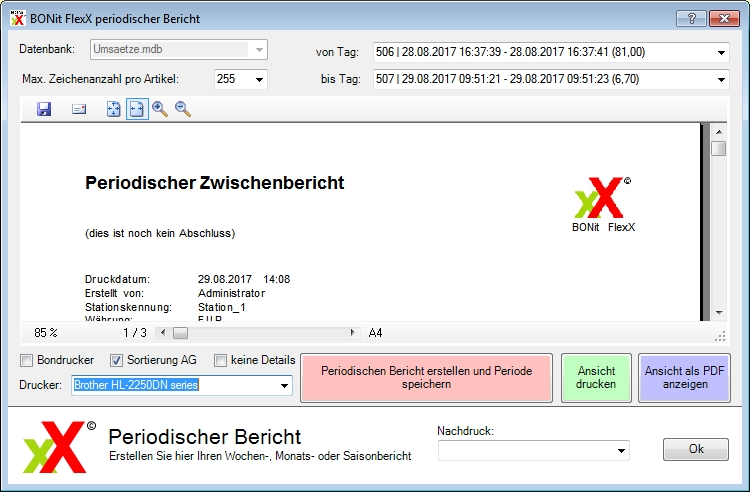Image resolution: width=750 pixels, height=492 pixels.
Task: Enable the Bondrucker checkbox
Action: [x=27, y=361]
